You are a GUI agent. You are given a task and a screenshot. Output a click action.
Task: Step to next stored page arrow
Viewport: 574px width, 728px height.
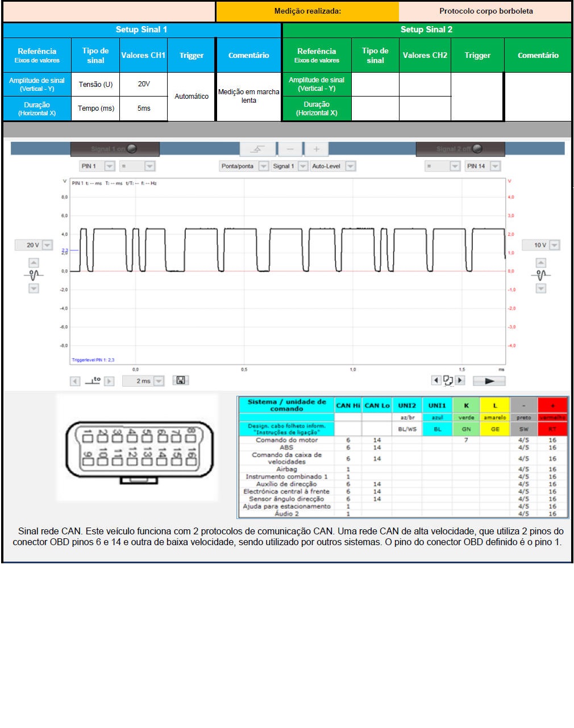click(460, 380)
